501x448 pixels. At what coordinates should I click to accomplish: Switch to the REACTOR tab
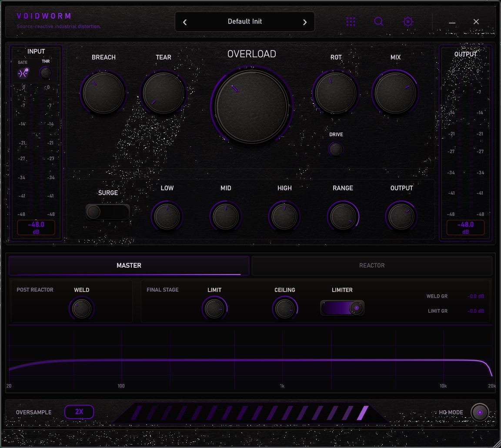(372, 265)
